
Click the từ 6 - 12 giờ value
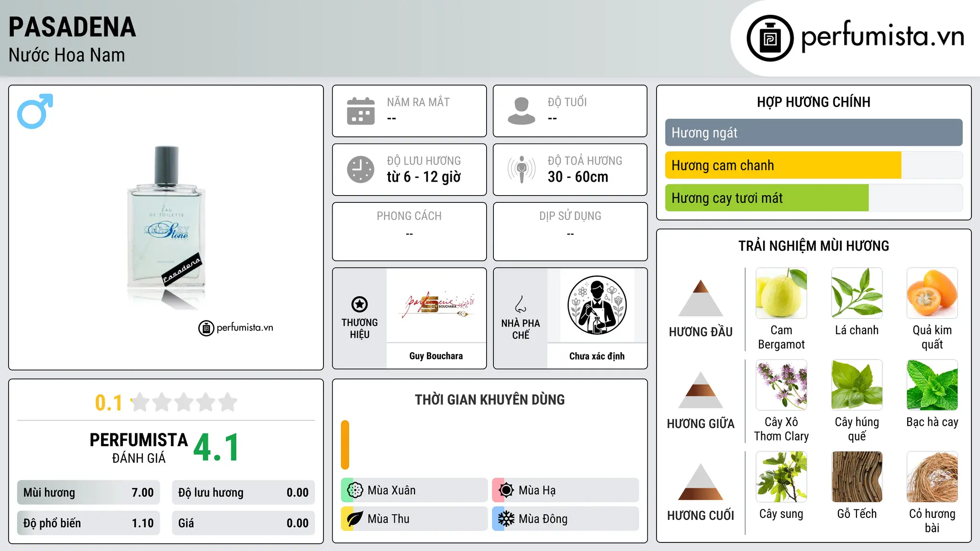tap(423, 177)
